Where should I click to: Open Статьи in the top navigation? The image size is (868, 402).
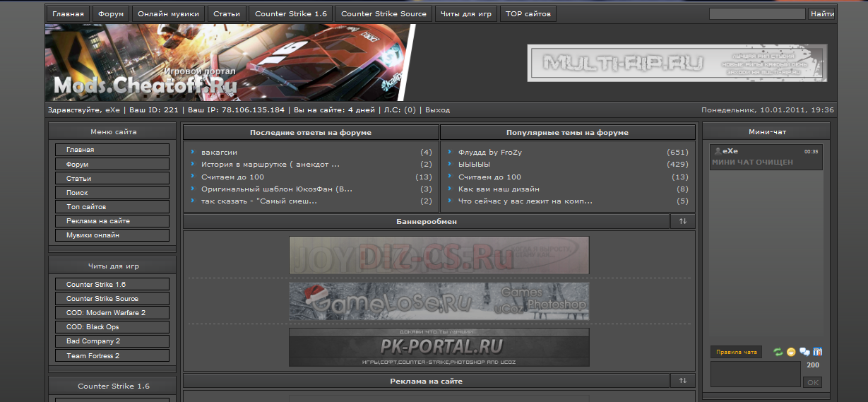(227, 13)
